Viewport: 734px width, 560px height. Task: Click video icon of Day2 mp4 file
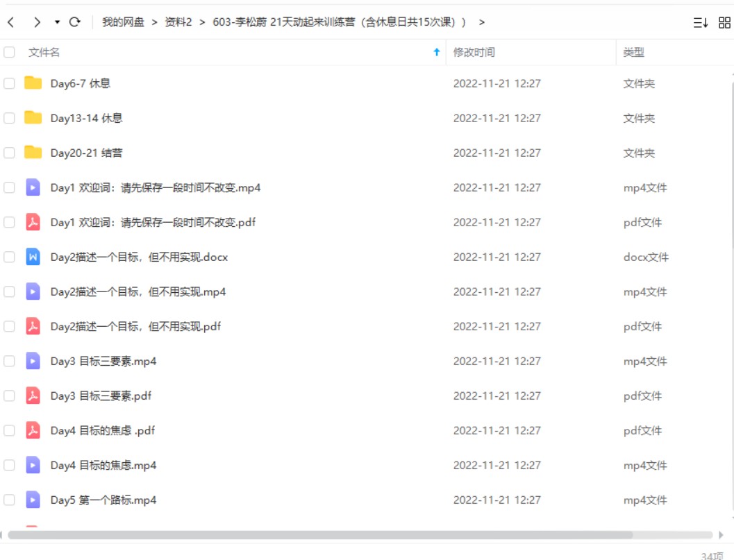coord(33,291)
